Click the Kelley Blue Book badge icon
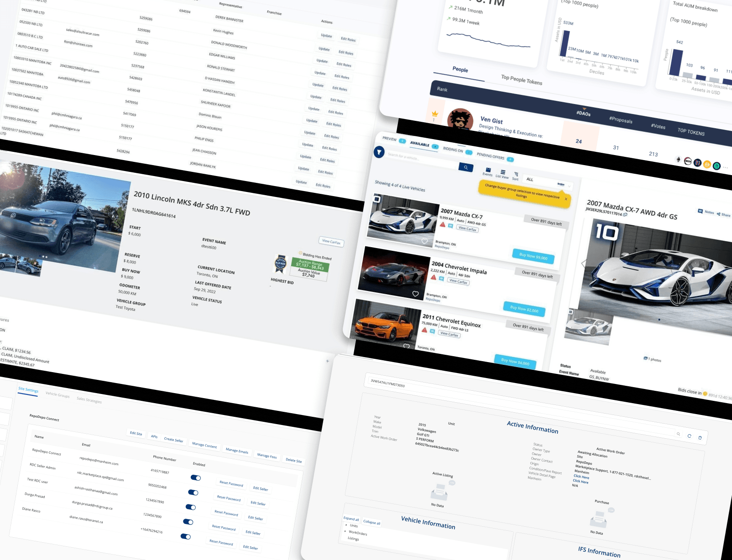 (280, 264)
